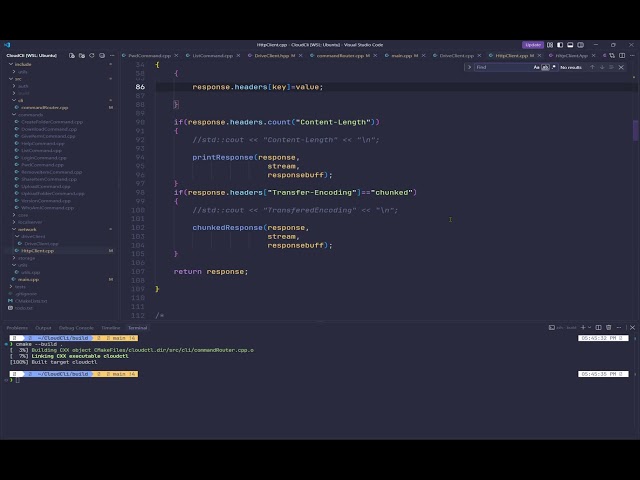Open todo.txt in file tree
Image resolution: width=640 pixels, height=480 pixels.
(23, 308)
